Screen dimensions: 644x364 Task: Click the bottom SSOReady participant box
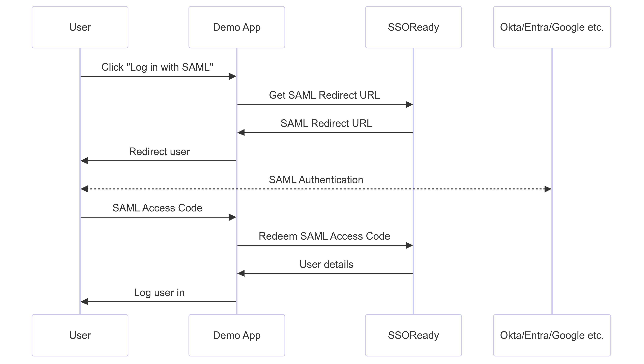pos(413,335)
